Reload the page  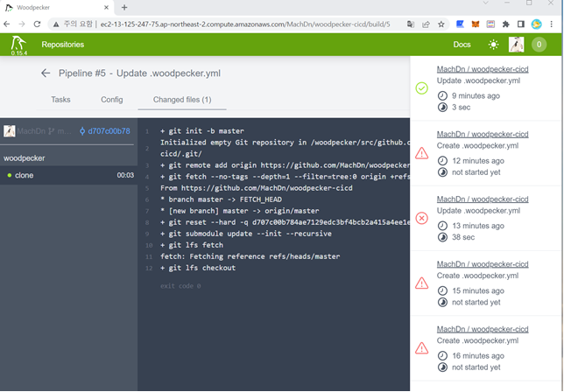point(37,24)
